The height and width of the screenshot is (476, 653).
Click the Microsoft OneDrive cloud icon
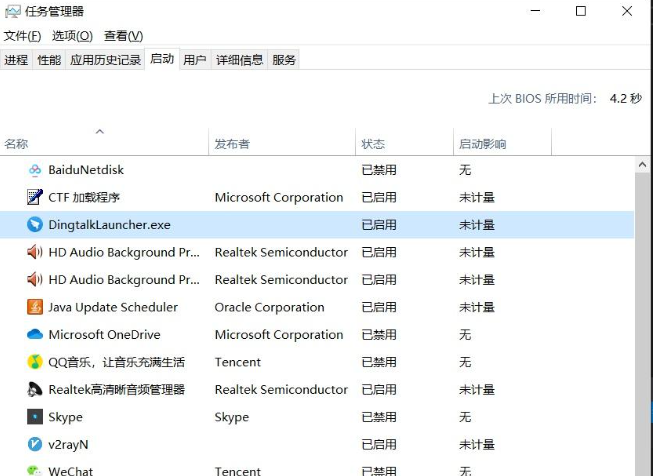(35, 334)
